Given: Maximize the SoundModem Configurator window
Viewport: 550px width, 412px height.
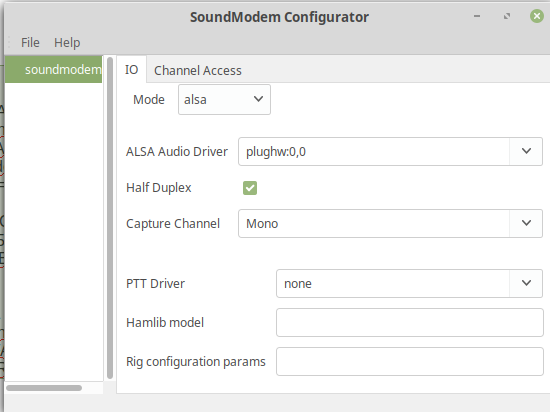Looking at the screenshot, I should click(507, 16).
